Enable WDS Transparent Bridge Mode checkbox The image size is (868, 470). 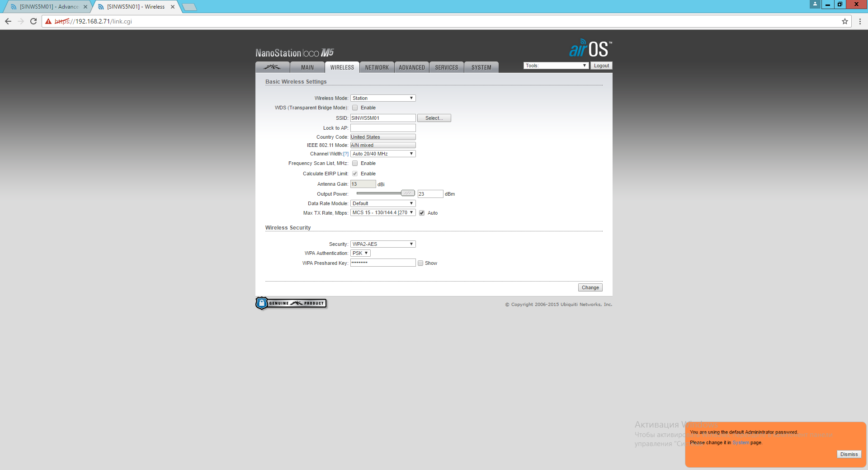pos(355,108)
